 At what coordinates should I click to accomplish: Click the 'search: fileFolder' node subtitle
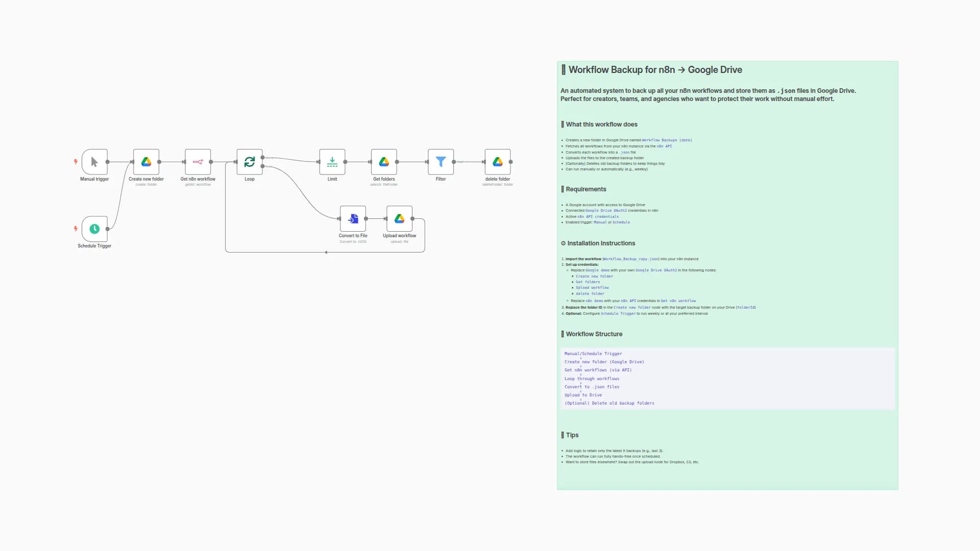click(x=384, y=185)
